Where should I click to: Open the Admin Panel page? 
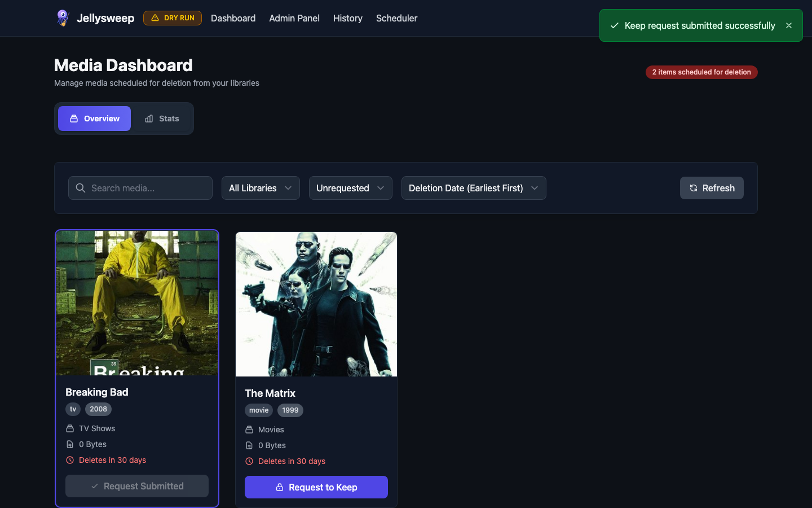[x=294, y=18]
